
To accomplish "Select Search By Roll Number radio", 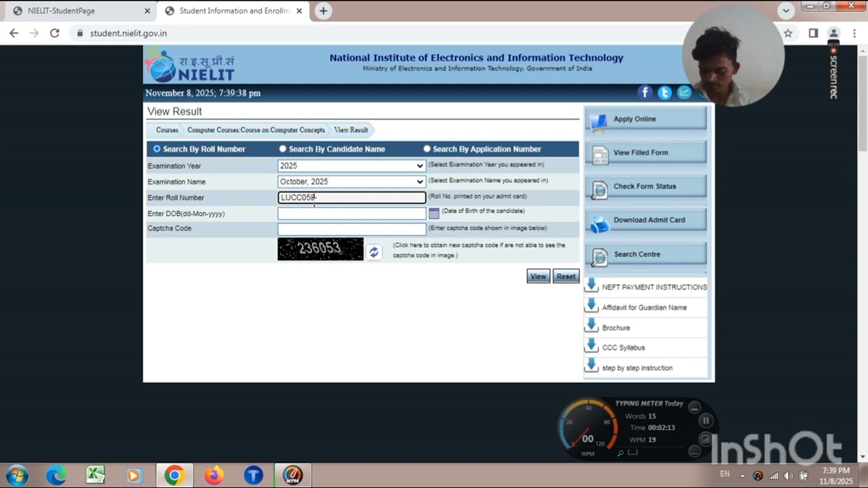I will 157,148.
